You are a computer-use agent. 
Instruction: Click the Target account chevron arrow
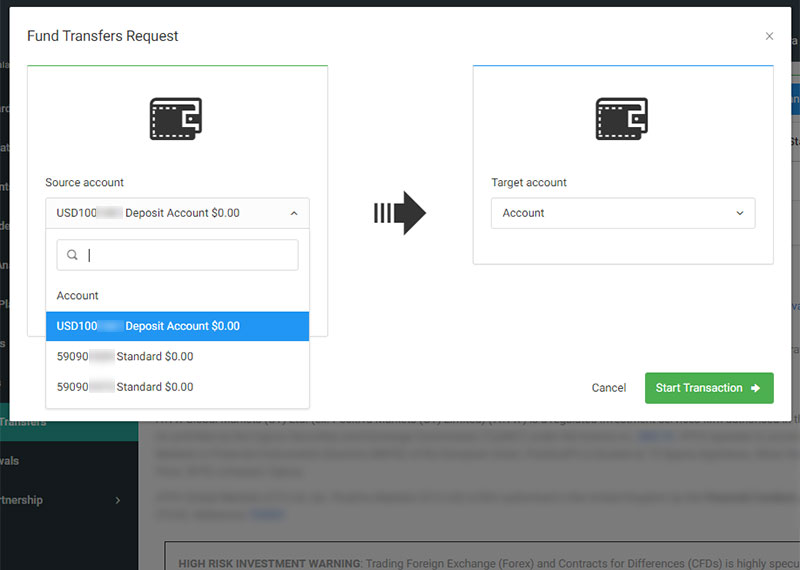(x=740, y=213)
